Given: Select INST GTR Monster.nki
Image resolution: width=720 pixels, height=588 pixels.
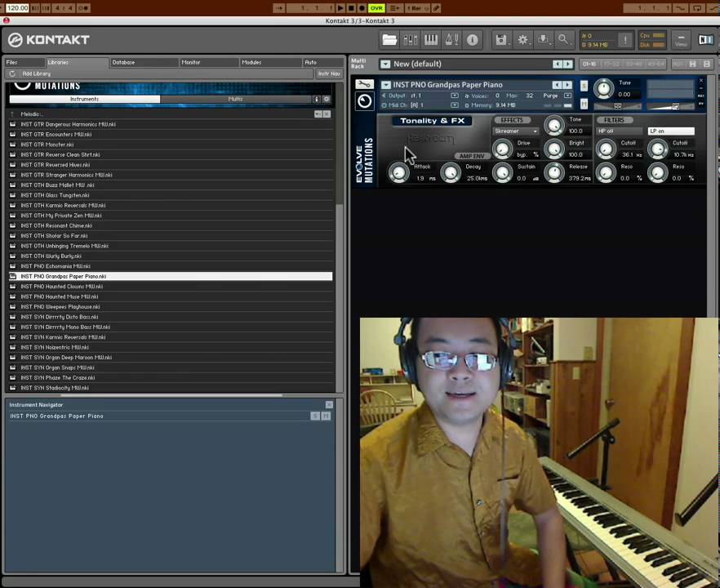Looking at the screenshot, I should click(171, 145).
